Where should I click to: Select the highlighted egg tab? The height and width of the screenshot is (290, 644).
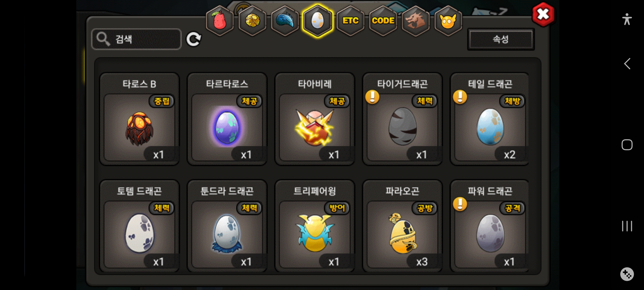(318, 21)
